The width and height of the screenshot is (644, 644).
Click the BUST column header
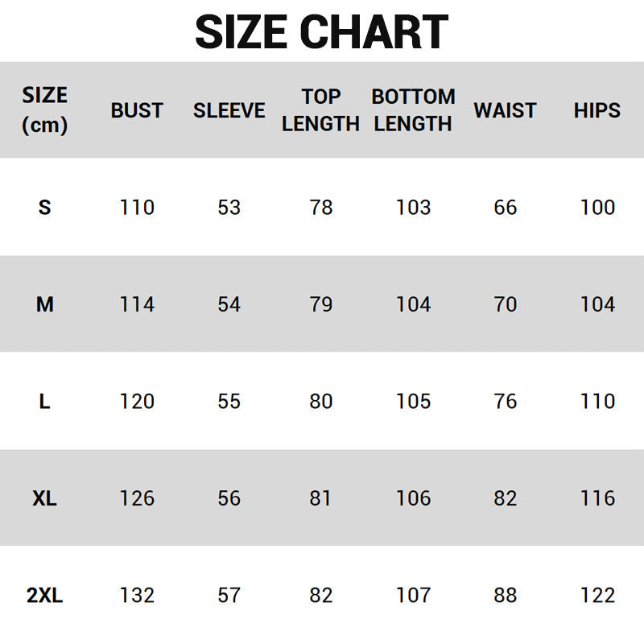coord(137,110)
